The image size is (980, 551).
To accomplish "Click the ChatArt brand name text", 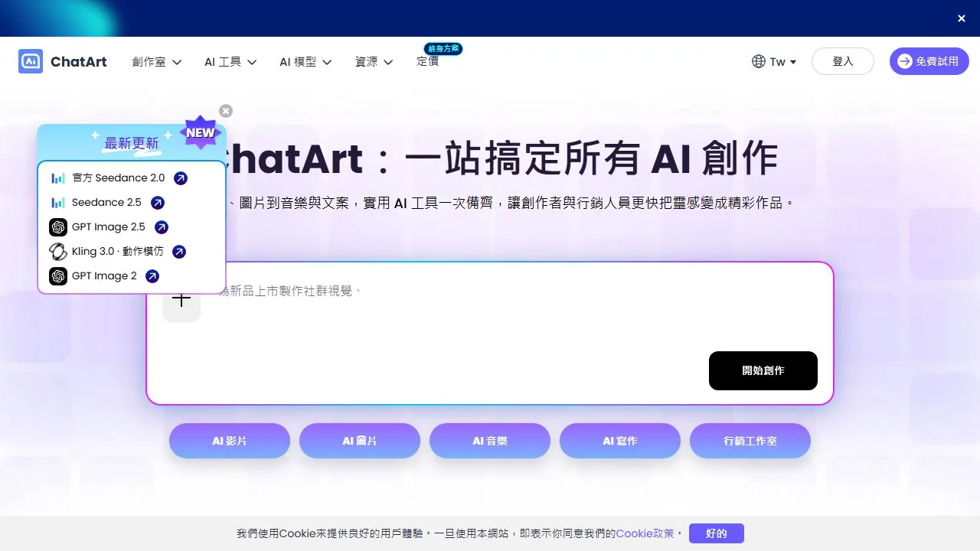I will [x=79, y=62].
